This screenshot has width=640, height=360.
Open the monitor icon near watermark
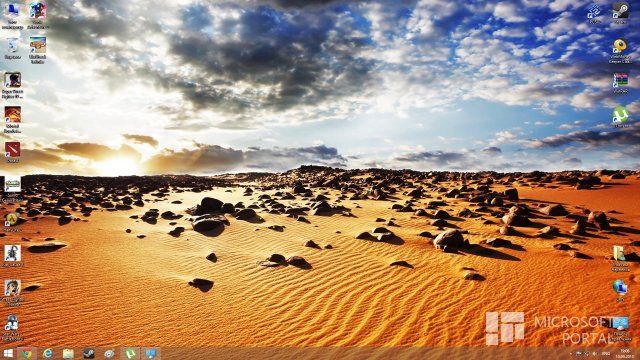620,328
